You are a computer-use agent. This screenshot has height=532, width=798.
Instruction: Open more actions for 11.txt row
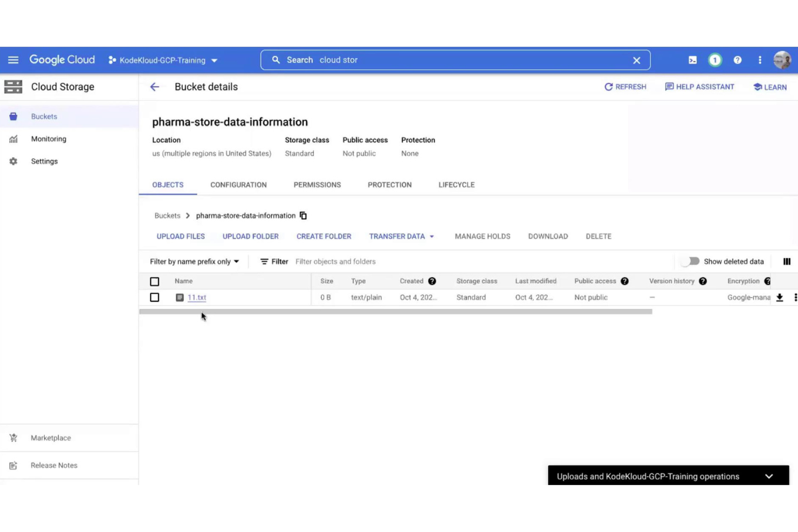pos(795,297)
